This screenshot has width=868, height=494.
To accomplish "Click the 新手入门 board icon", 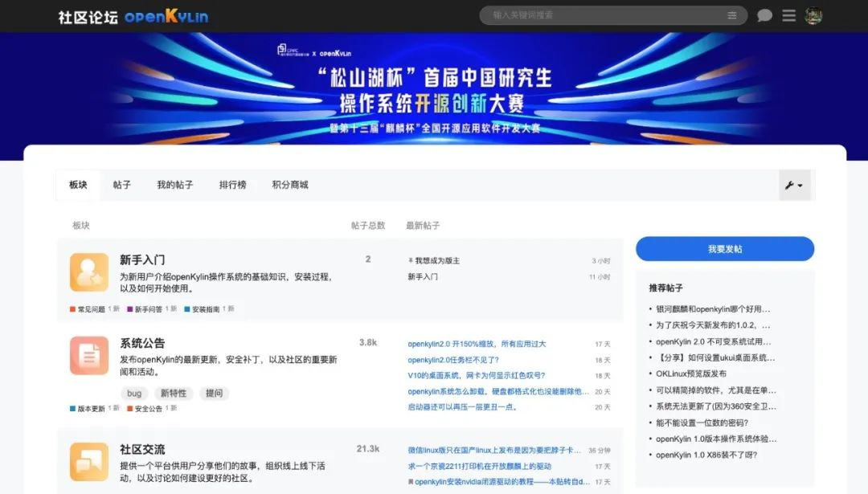I will click(x=88, y=272).
